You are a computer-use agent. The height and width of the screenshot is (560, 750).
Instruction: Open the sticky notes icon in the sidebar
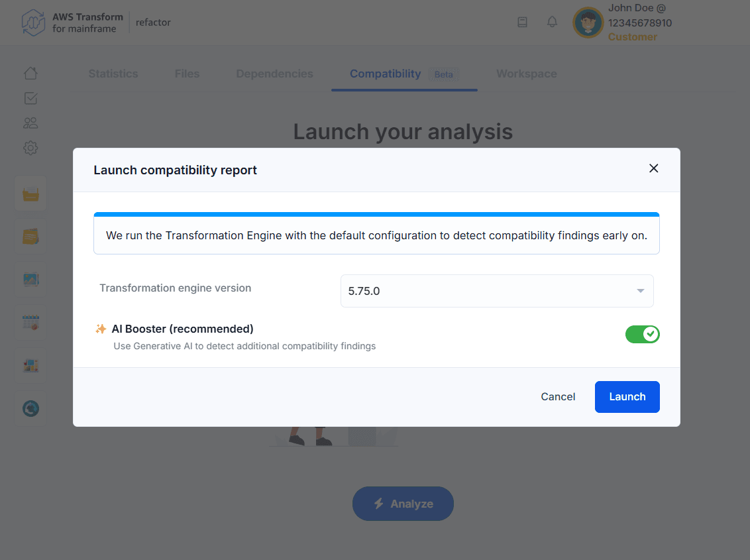click(30, 237)
